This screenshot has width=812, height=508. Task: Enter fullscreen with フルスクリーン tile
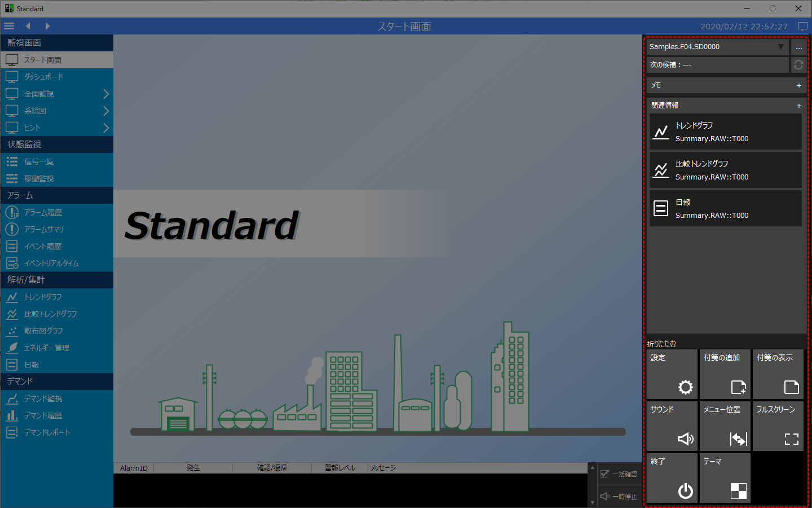(x=778, y=426)
